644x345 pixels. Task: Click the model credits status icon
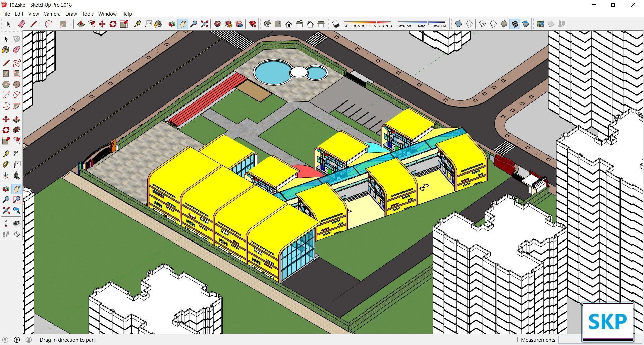tap(17, 340)
